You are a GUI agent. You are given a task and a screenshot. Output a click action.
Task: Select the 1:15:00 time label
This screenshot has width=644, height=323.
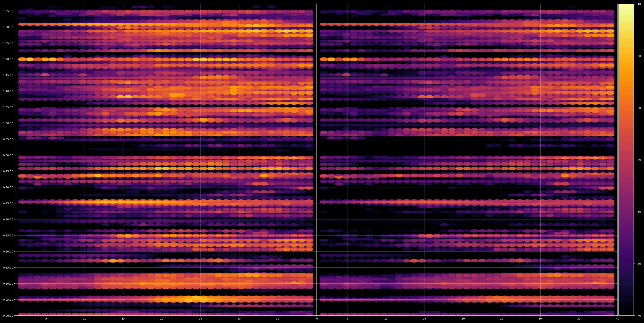(x=8, y=75)
